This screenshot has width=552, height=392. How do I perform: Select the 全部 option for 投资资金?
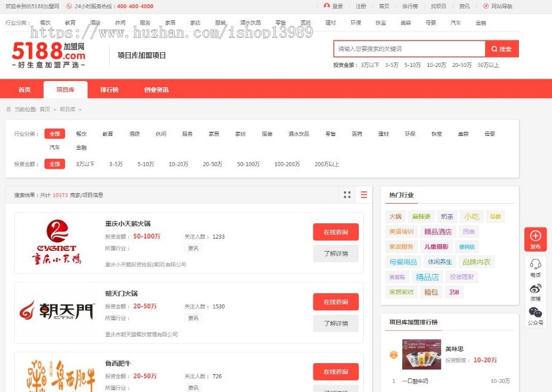tap(55, 164)
